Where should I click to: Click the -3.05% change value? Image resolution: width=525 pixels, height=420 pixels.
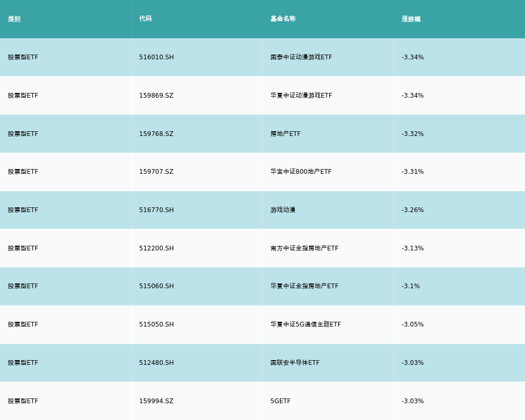click(413, 324)
